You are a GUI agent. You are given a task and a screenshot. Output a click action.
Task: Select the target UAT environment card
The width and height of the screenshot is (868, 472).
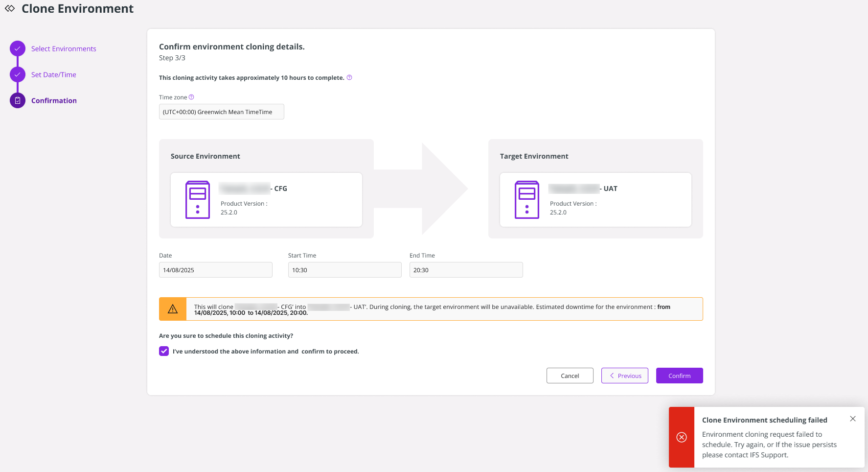pos(596,200)
